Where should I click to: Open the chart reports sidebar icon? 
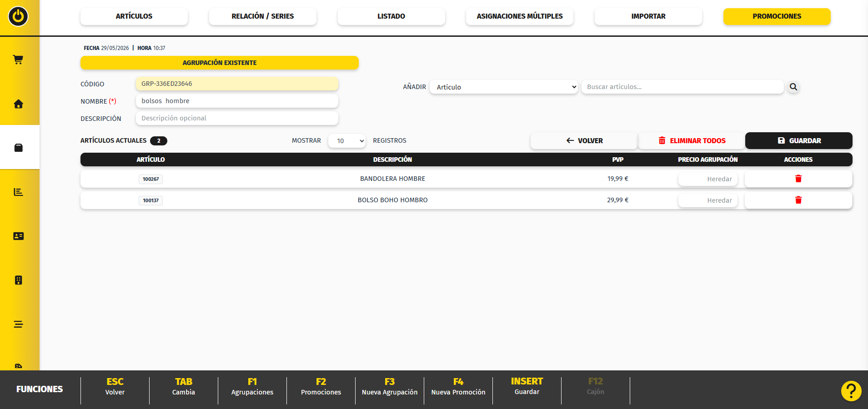(18, 192)
